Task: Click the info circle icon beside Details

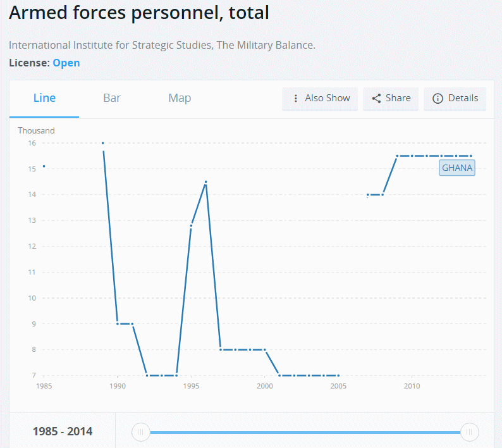Action: click(x=438, y=98)
